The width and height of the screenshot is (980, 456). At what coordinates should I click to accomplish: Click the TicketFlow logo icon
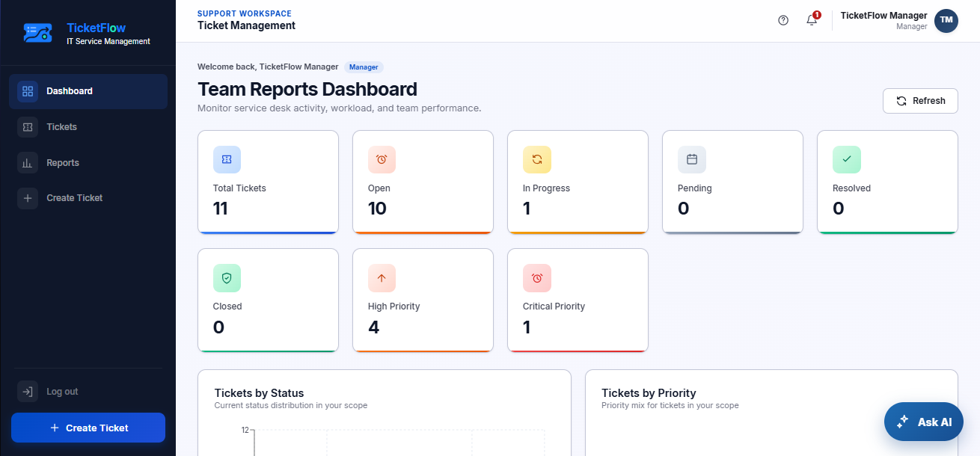(37, 32)
